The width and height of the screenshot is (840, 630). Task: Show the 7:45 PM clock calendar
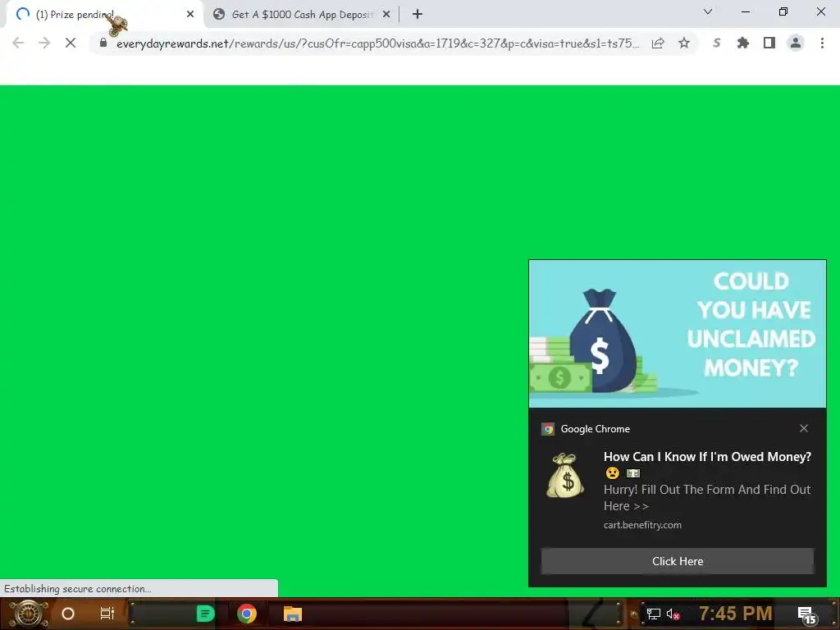[735, 613]
